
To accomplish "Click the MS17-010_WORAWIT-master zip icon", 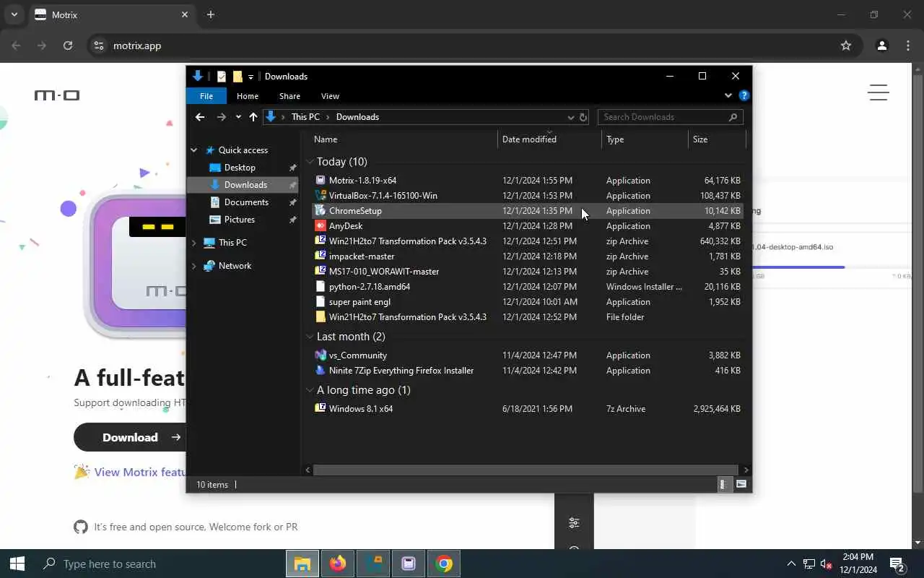I will (321, 272).
